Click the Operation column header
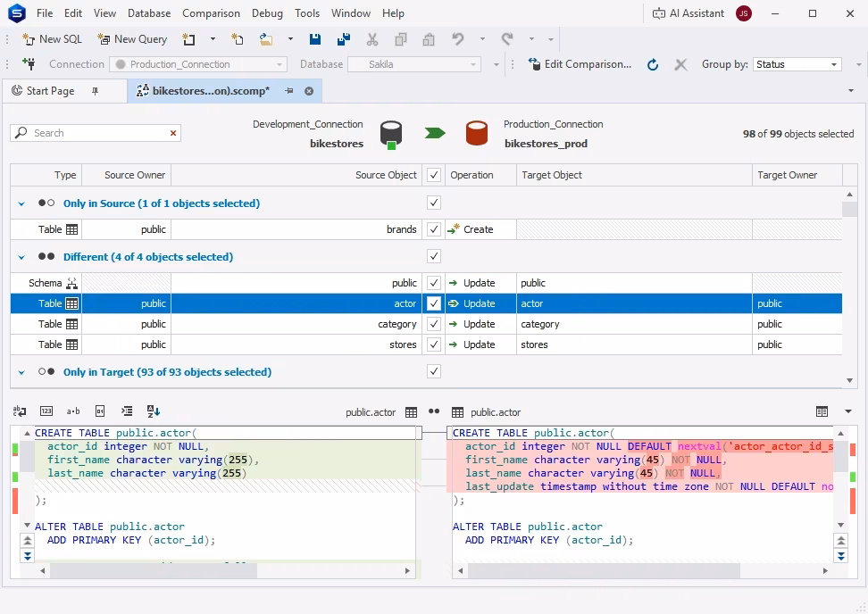This screenshot has height=614, width=868. tap(480, 175)
